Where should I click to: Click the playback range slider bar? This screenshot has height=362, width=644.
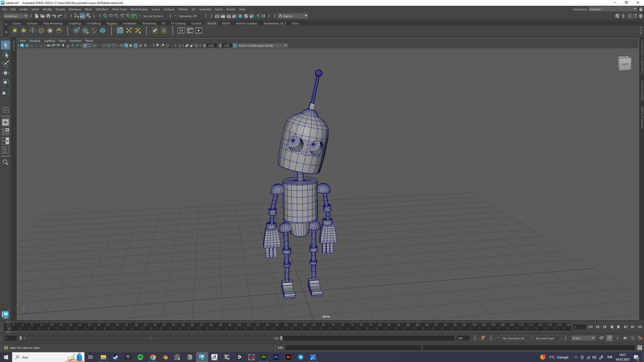[x=150, y=338]
